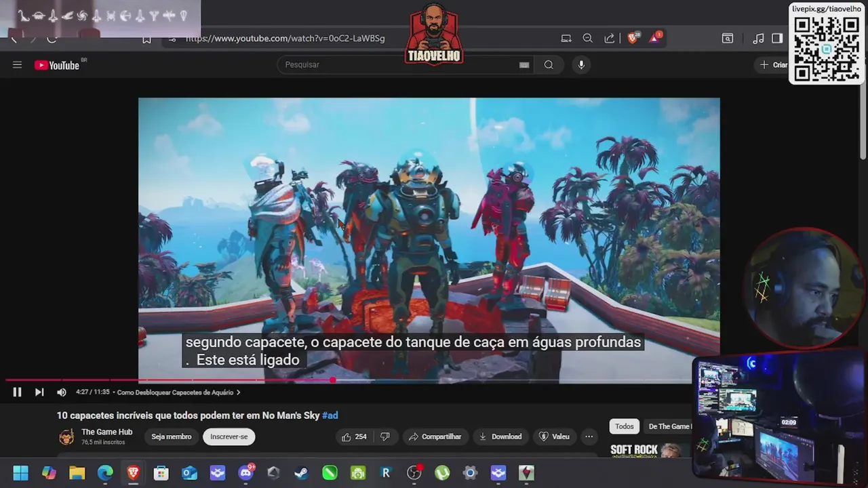Screen dimensions: 868x488
Task: Open Discord from the taskbar
Action: click(x=245, y=473)
